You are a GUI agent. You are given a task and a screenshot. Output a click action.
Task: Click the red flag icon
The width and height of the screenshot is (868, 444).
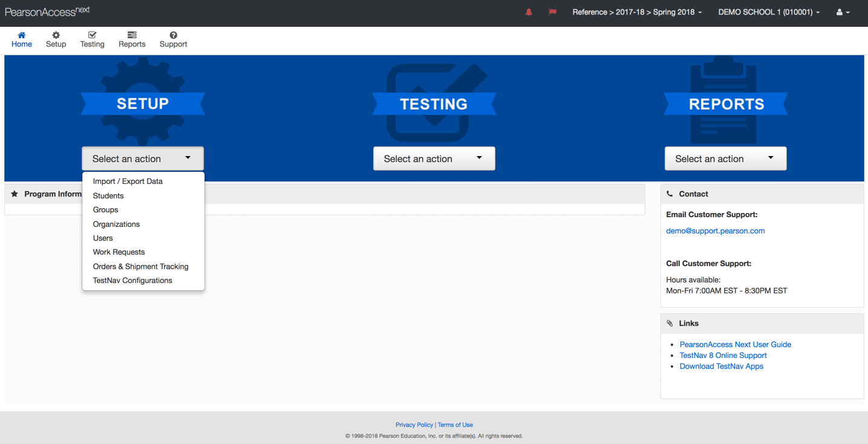[x=552, y=12]
